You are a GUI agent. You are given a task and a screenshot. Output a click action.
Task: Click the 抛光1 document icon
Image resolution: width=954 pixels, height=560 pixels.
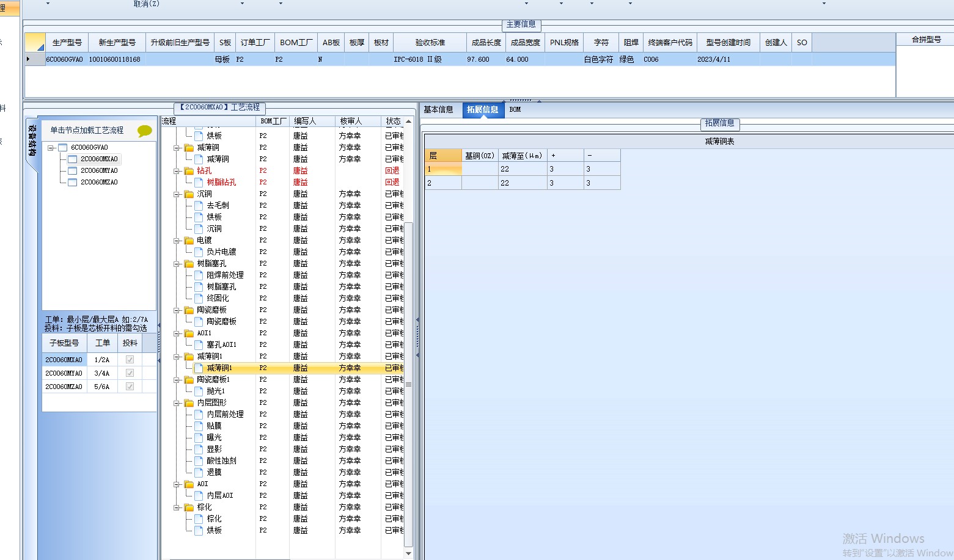(199, 391)
